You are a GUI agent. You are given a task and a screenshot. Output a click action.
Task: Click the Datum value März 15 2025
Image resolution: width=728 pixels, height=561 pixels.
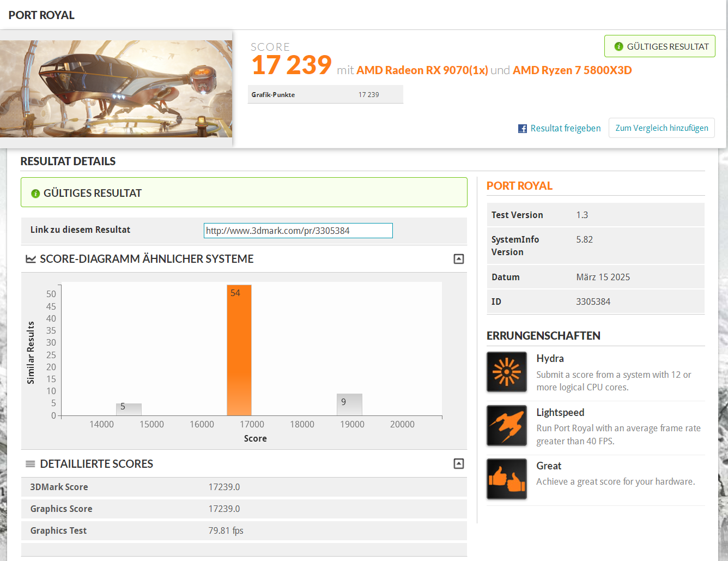point(603,277)
